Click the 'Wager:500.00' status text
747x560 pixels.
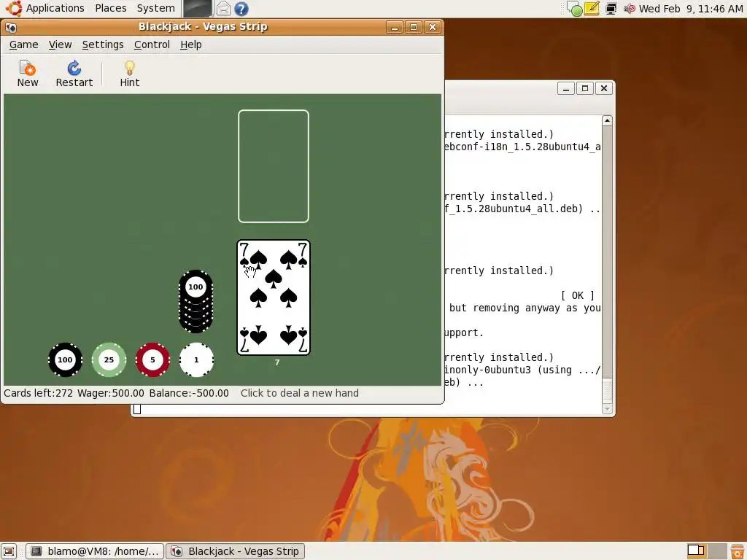[111, 393]
